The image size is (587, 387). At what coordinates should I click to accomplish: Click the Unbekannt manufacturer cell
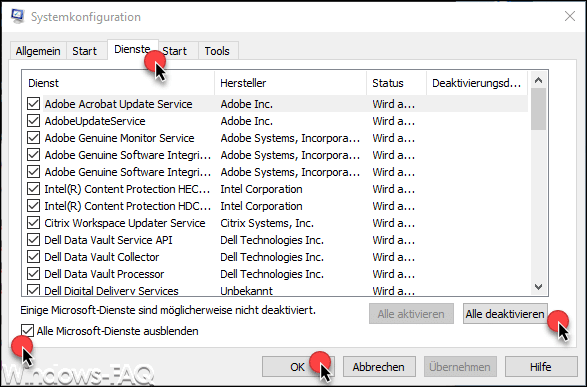click(246, 290)
